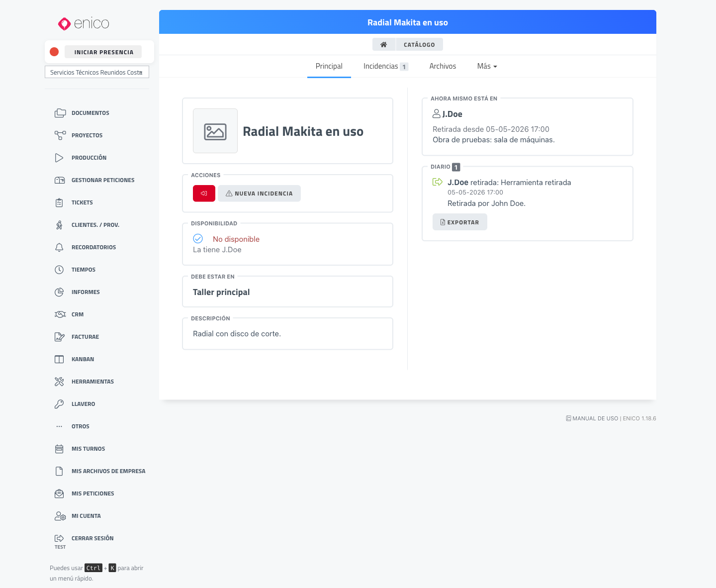Image resolution: width=716 pixels, height=588 pixels.
Task: Click the availability check circle icon
Action: [x=198, y=238]
